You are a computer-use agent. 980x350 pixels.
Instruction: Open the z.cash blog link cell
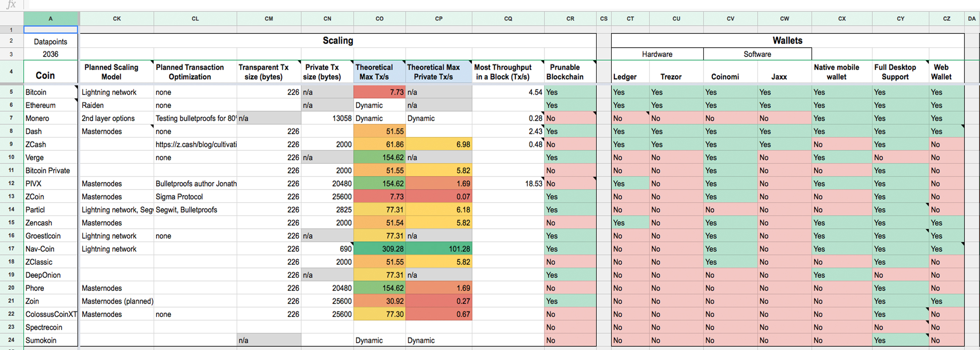click(x=195, y=145)
